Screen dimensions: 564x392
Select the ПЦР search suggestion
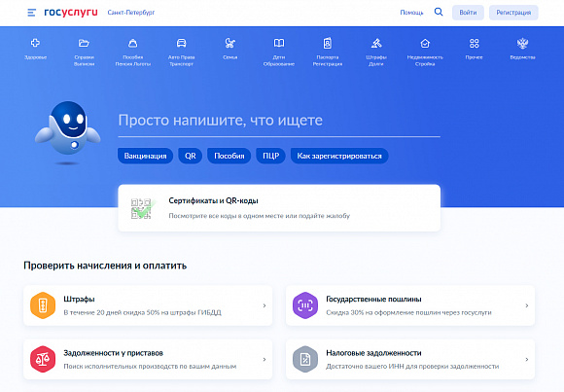tap(271, 156)
